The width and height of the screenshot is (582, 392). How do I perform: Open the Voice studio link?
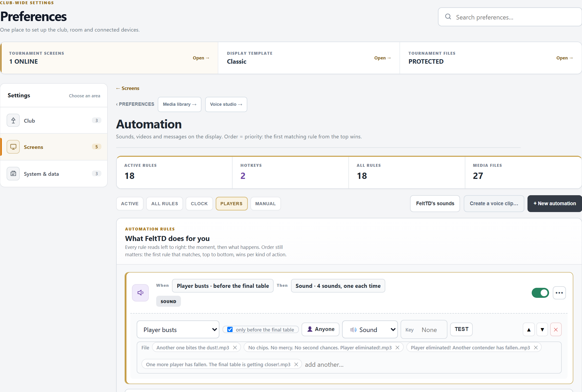point(226,104)
